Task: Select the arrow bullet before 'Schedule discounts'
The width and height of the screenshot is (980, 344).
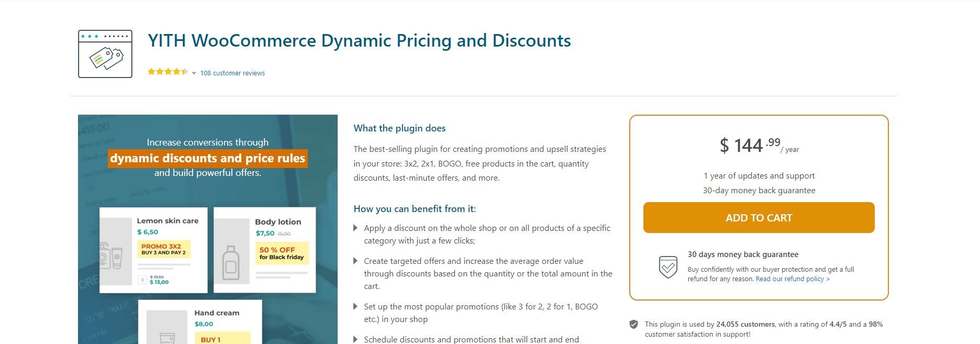Action: click(x=355, y=339)
